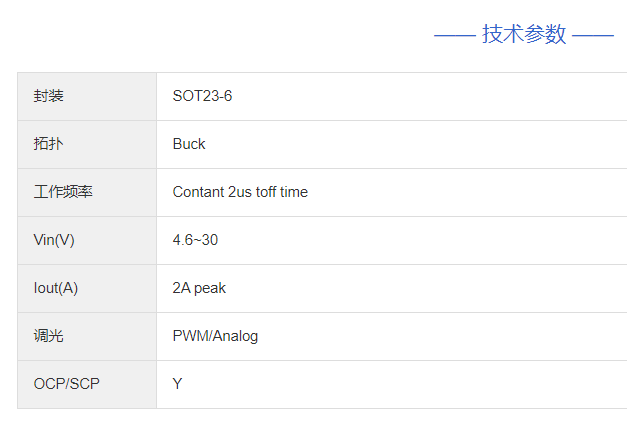Click the Iout(A) label cell

click(x=56, y=288)
